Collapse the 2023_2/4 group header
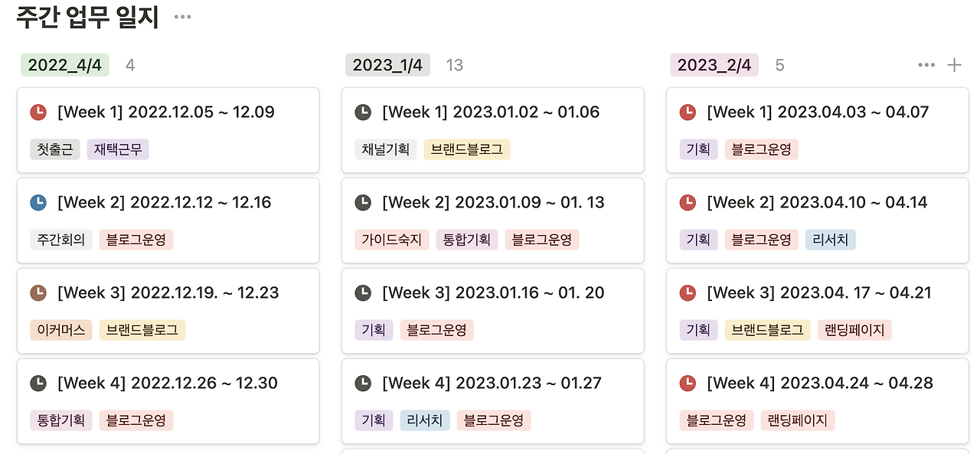 pos(714,65)
